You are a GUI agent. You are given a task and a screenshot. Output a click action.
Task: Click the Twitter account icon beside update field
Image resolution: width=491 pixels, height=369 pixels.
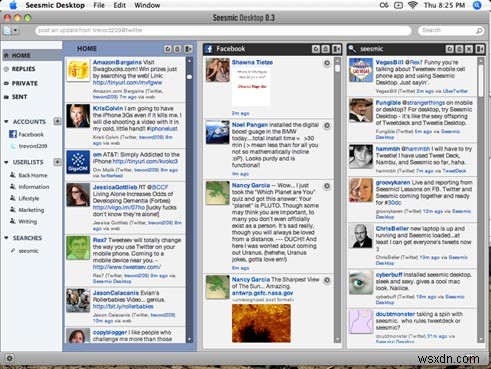[7, 30]
